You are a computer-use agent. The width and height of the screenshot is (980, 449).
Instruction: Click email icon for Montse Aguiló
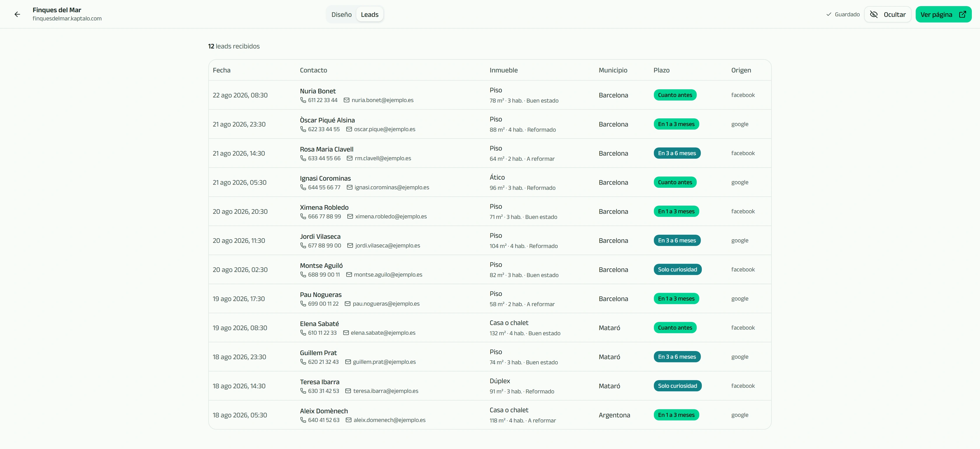[x=349, y=274]
